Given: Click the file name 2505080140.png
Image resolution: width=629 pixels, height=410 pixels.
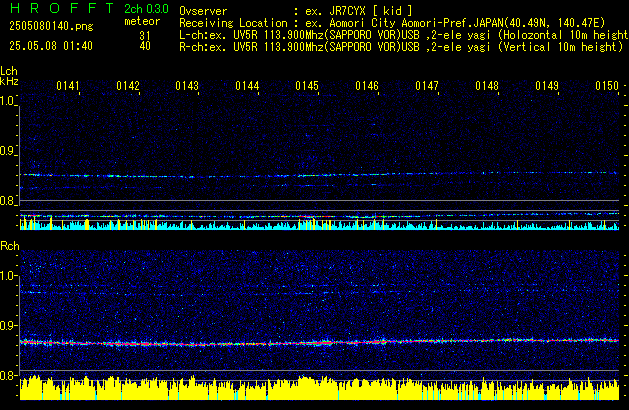Looking at the screenshot, I should 51,26.
